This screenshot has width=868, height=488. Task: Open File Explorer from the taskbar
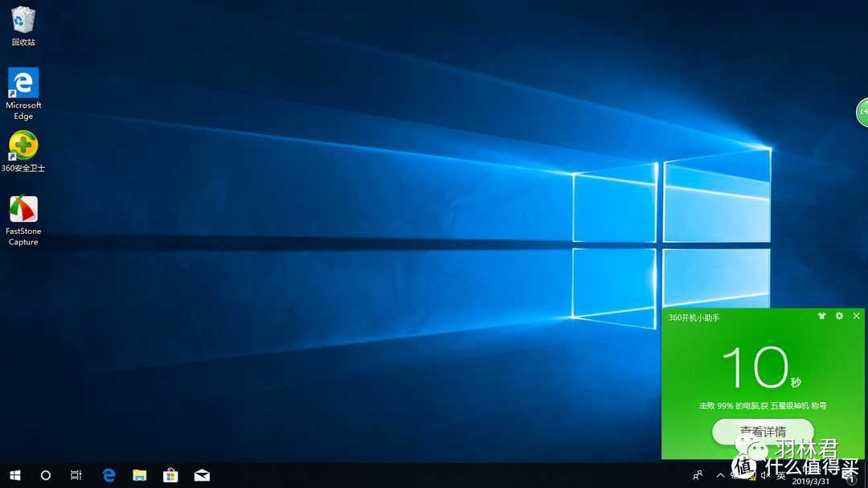[140, 475]
